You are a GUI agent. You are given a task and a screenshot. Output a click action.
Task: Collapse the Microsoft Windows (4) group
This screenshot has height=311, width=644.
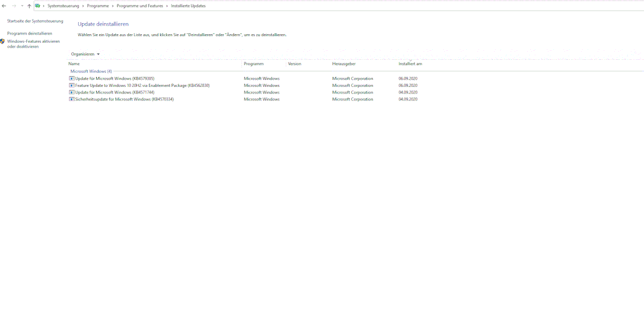(91, 71)
